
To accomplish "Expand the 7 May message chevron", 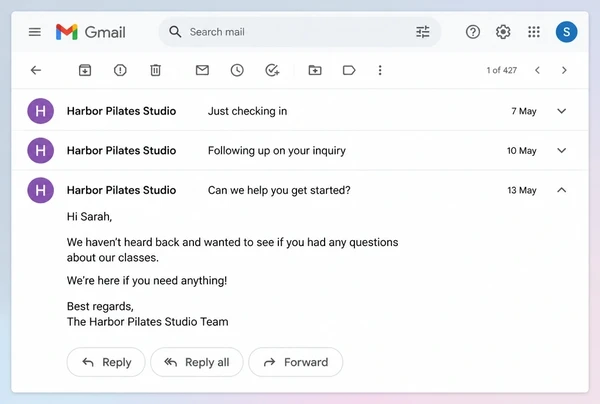I will pos(561,111).
